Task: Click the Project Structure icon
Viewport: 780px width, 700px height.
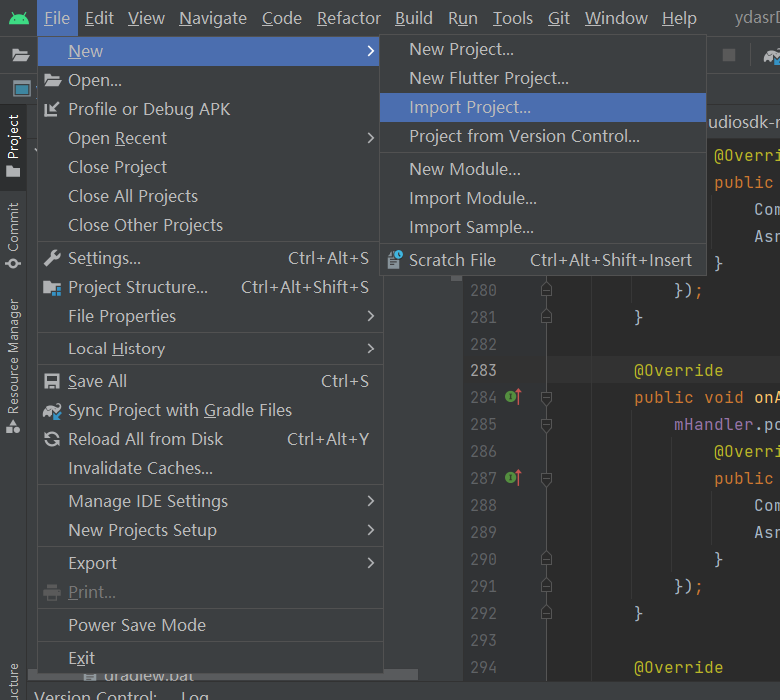Action: tap(52, 287)
